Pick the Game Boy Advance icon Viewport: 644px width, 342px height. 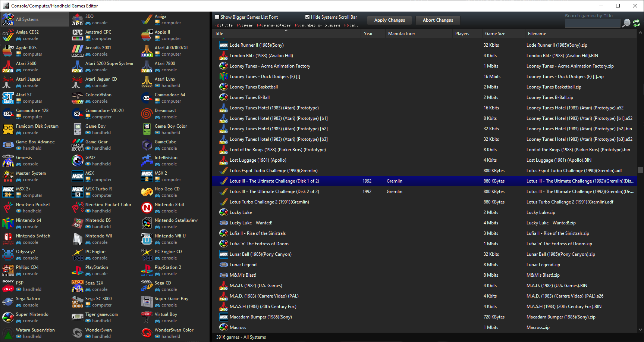[x=8, y=145]
